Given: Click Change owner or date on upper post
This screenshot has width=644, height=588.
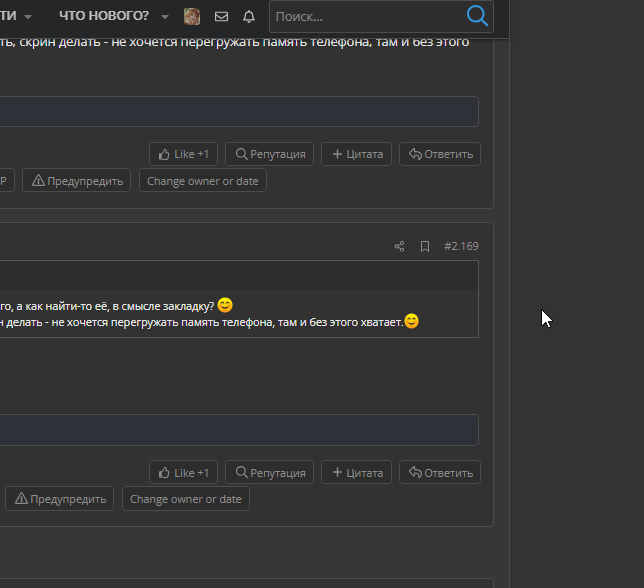Looking at the screenshot, I should (x=203, y=180).
